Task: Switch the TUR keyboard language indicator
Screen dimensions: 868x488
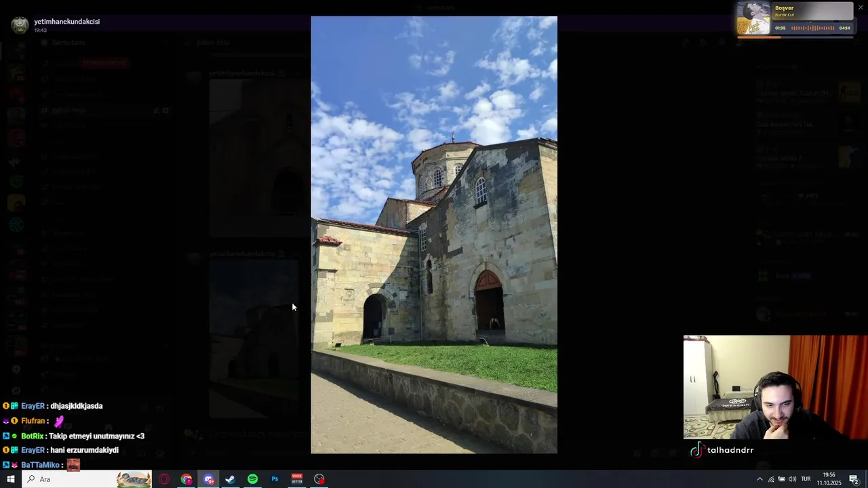Action: [806, 479]
